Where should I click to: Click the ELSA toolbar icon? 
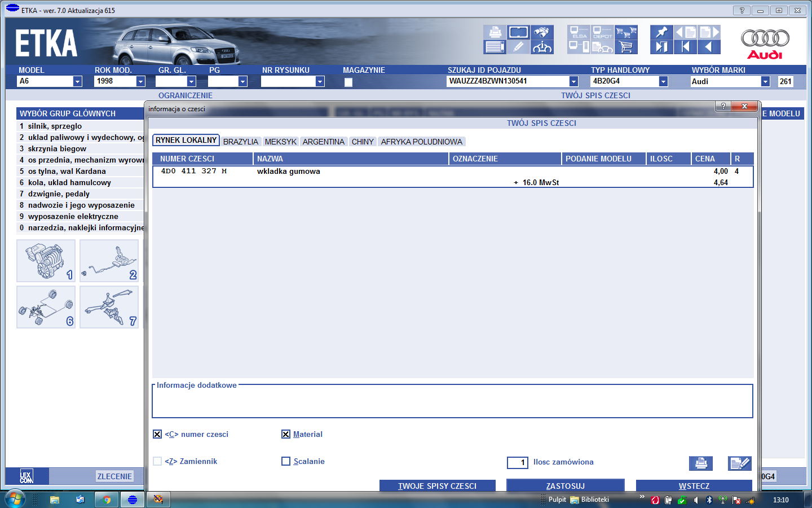pos(579,32)
